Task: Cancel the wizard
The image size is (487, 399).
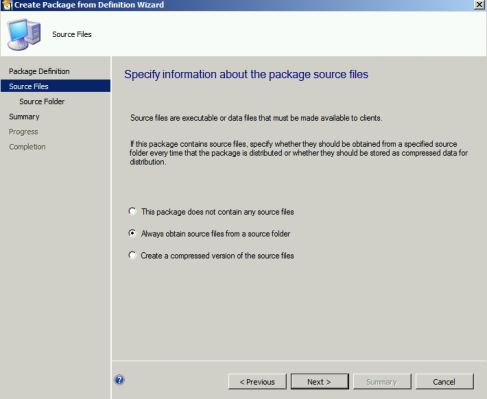Action: coord(444,382)
